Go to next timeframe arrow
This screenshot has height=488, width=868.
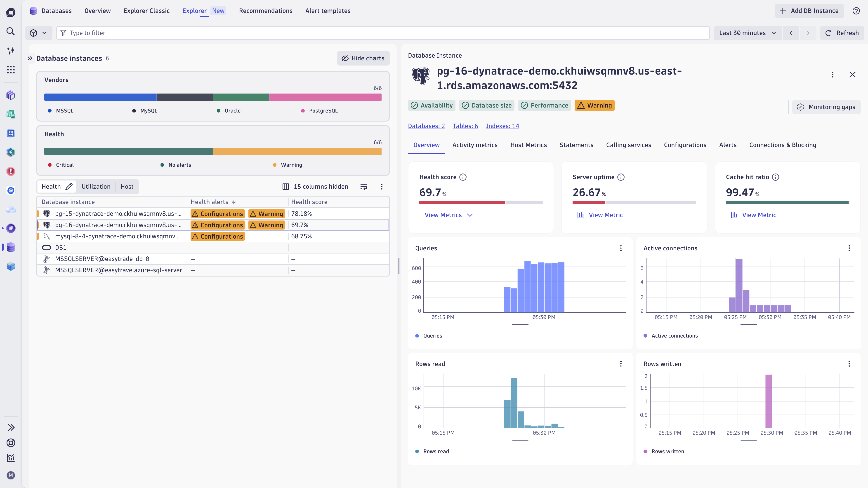coord(808,33)
